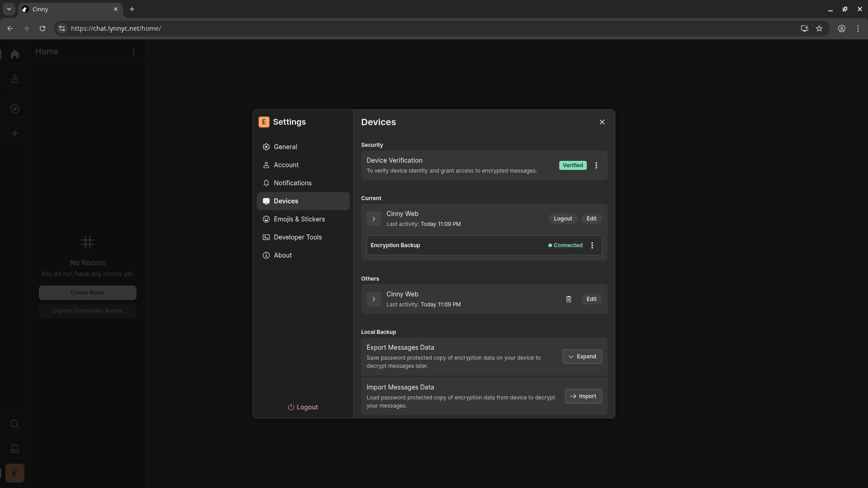Open the Explore compass icon in sidebar

tap(15, 109)
